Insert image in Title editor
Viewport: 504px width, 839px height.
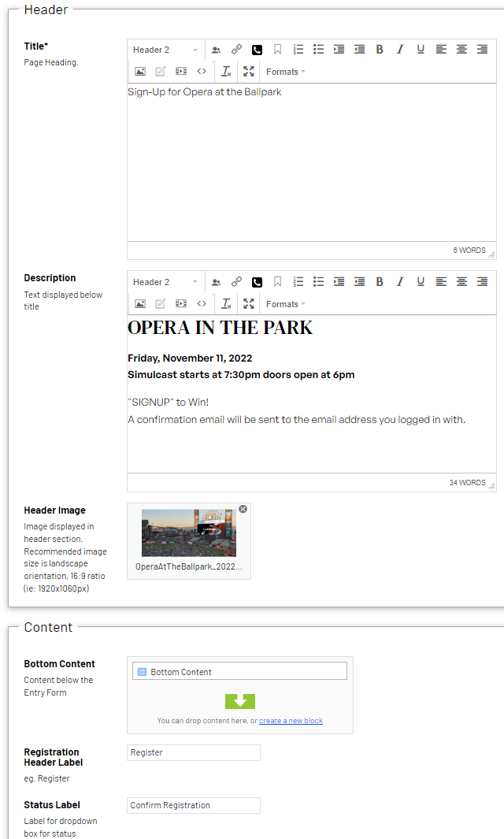click(140, 71)
